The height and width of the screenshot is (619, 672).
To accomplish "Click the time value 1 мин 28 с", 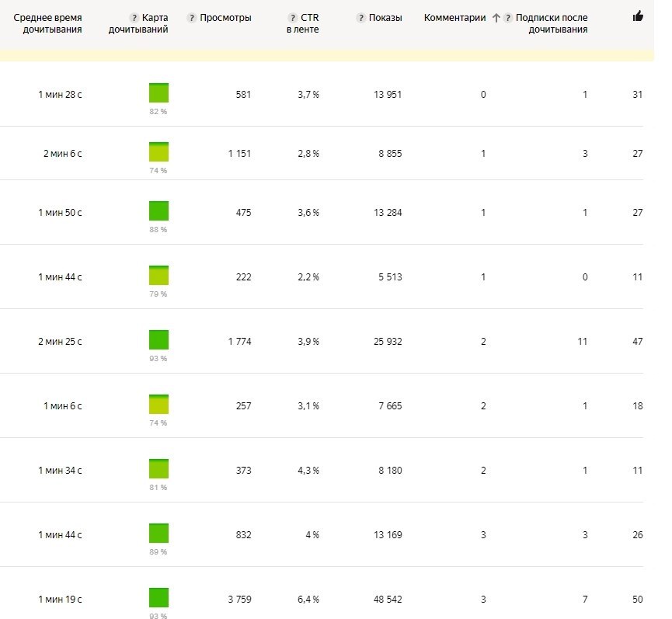I will click(x=60, y=95).
